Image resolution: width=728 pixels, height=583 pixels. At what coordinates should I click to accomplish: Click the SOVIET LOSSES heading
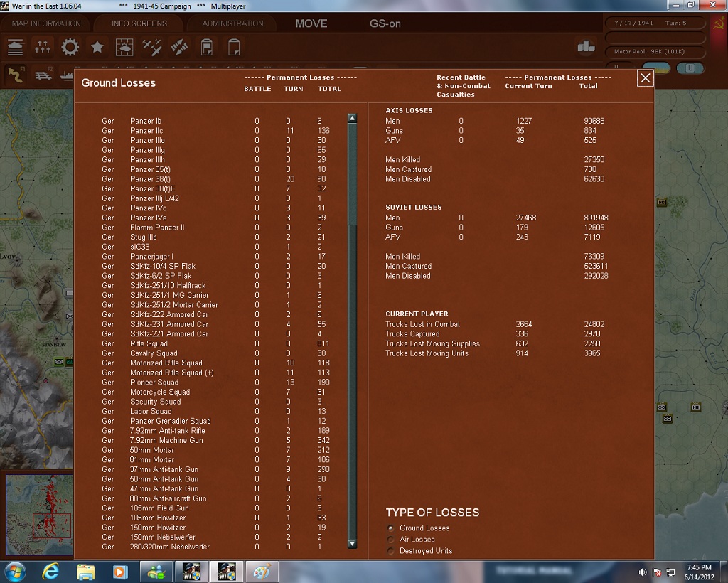[413, 208]
